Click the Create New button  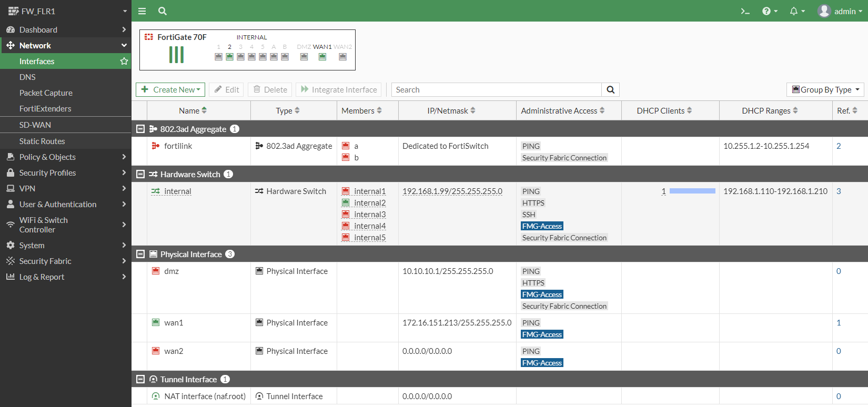(170, 89)
